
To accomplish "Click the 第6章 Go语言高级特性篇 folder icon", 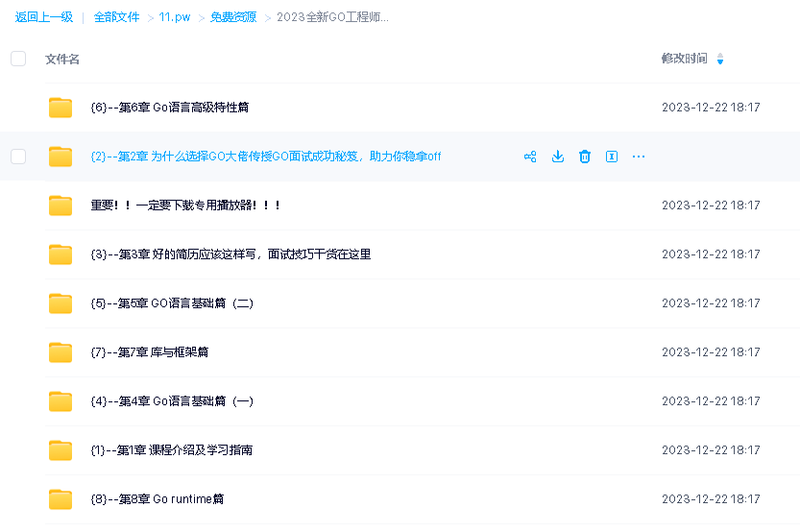I will 61,108.
